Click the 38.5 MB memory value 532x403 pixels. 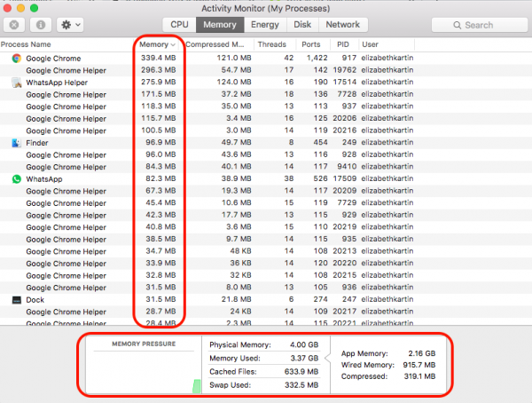[x=160, y=239]
